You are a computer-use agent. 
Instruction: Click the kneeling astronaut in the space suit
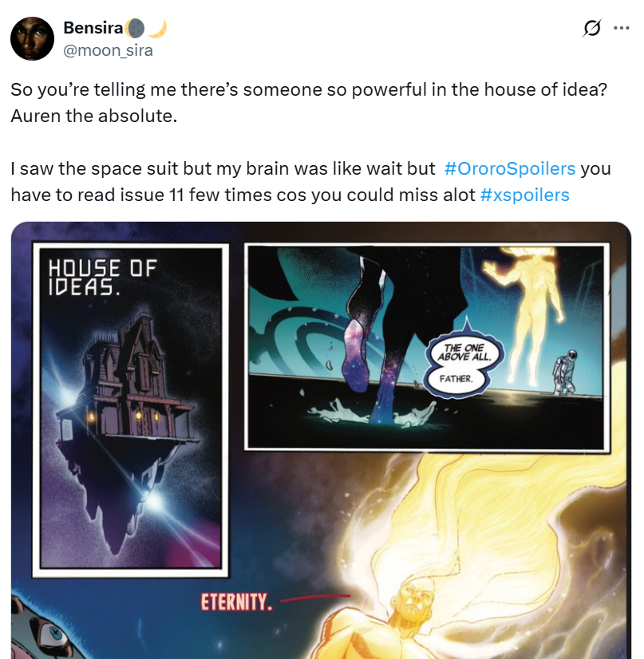[564, 372]
